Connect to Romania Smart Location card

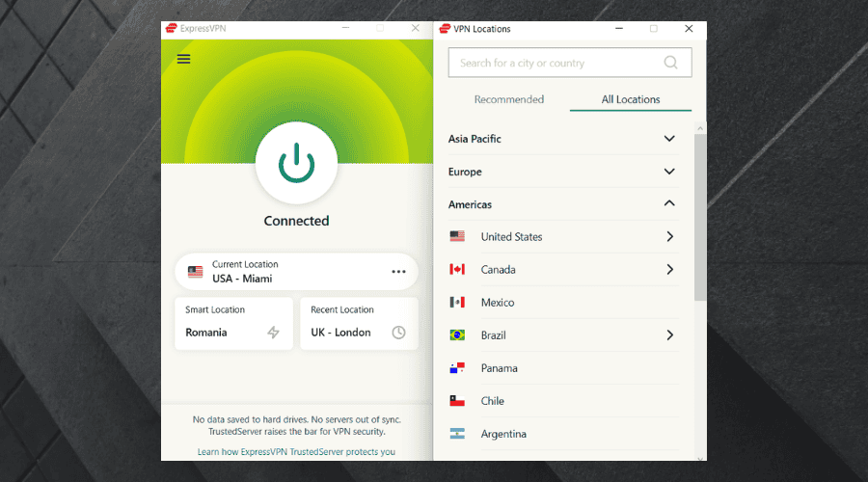point(233,324)
